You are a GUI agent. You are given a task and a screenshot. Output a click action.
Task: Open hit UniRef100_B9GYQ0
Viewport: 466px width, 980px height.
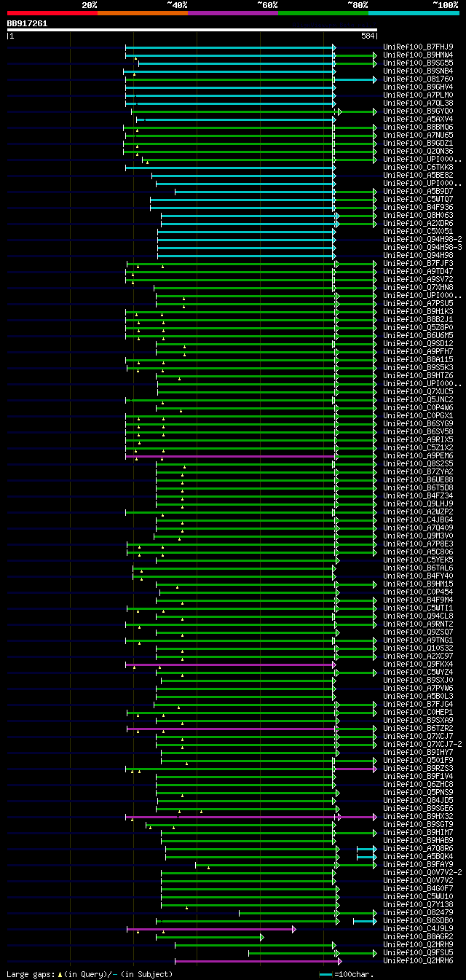click(x=418, y=111)
